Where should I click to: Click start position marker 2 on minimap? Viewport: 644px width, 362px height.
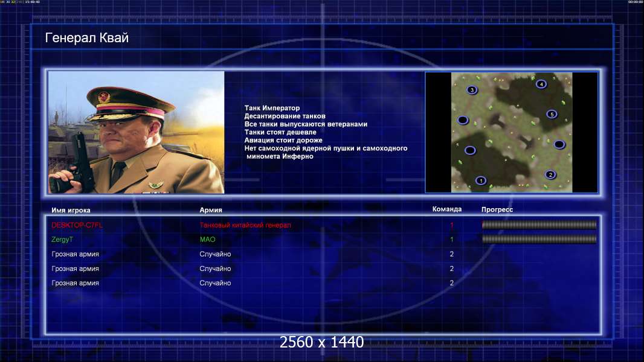550,174
